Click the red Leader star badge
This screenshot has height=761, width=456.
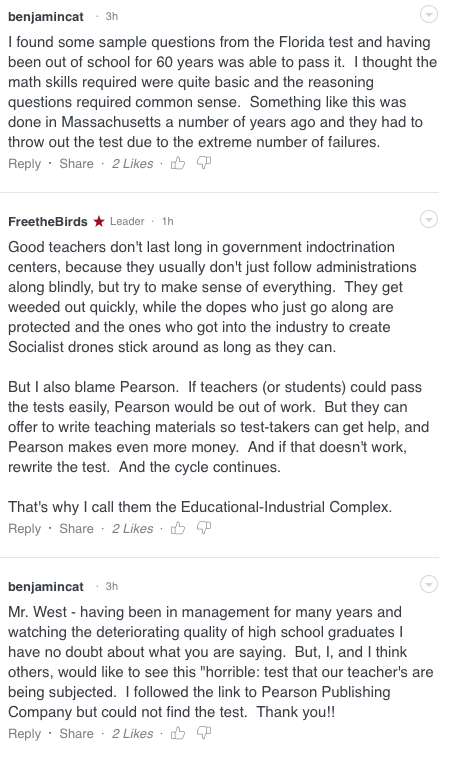pyautogui.click(x=99, y=221)
